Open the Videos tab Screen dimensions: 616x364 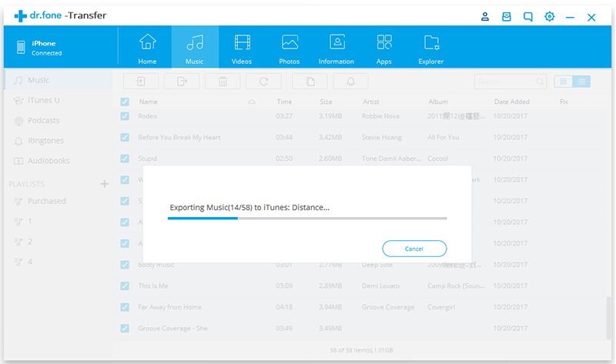(242, 48)
